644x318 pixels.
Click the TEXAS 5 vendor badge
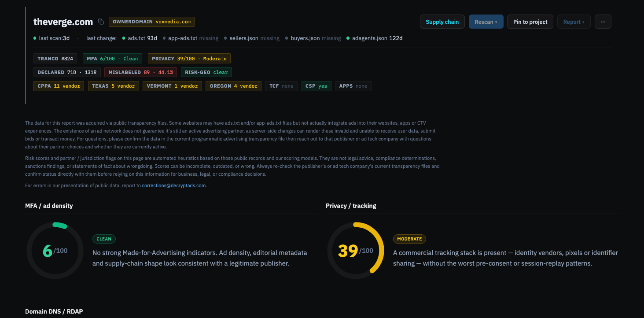pyautogui.click(x=114, y=86)
